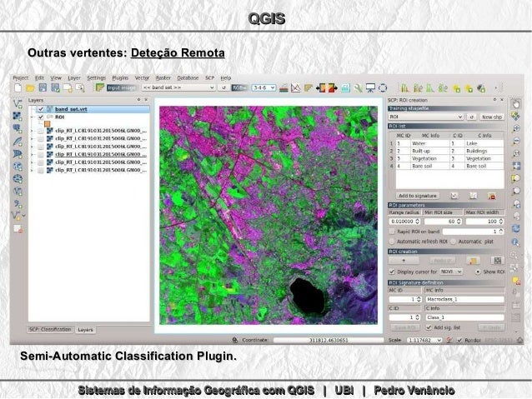
Task: Enable Rapid ROI on band
Action: tap(392, 231)
